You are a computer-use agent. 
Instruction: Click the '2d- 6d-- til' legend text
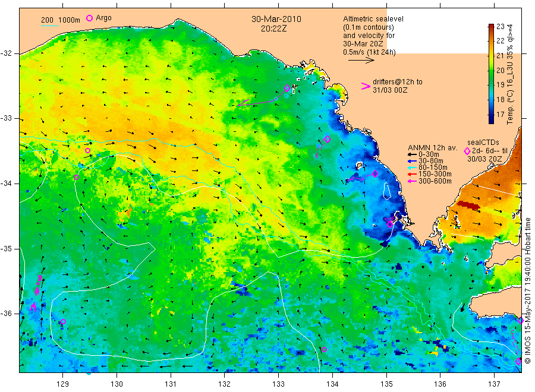point(490,151)
